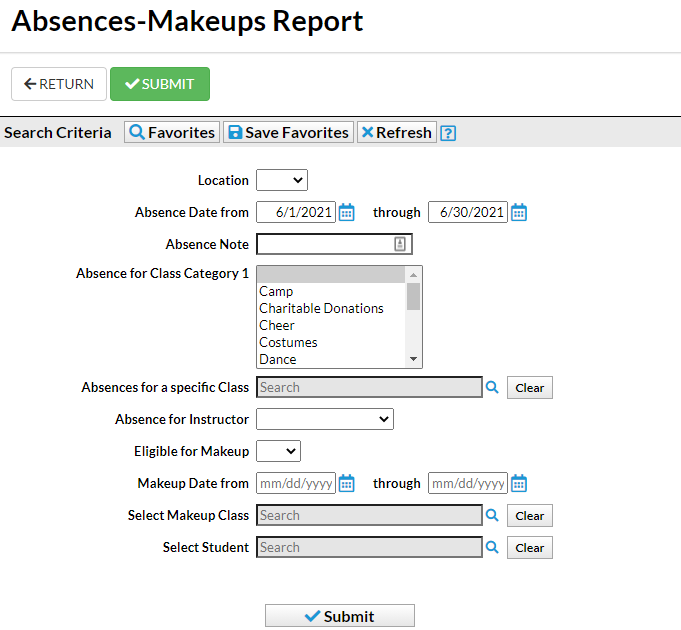The height and width of the screenshot is (630, 681).
Task: Click the bottom Submit button
Action: click(x=340, y=616)
